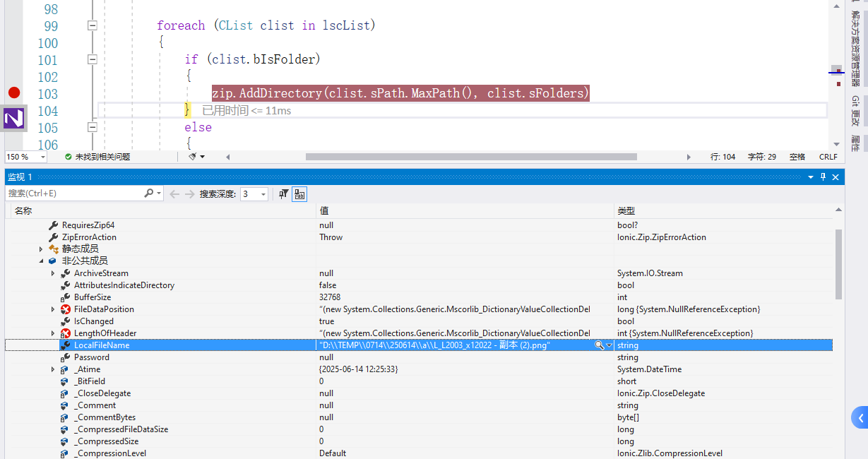This screenshot has height=459, width=868.
Task: Click the 非公共成员 lock icon
Action: click(52, 261)
